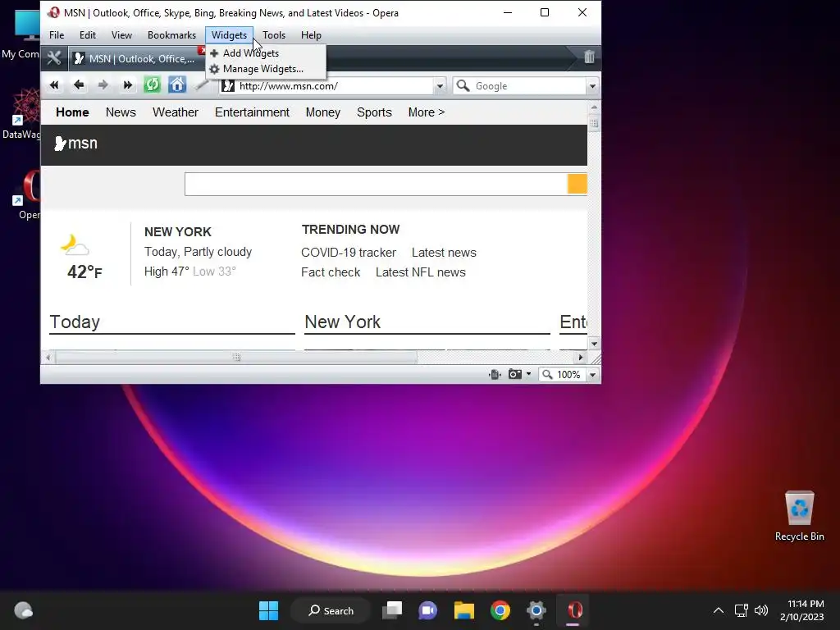Open the News link on MSN

[x=121, y=112]
